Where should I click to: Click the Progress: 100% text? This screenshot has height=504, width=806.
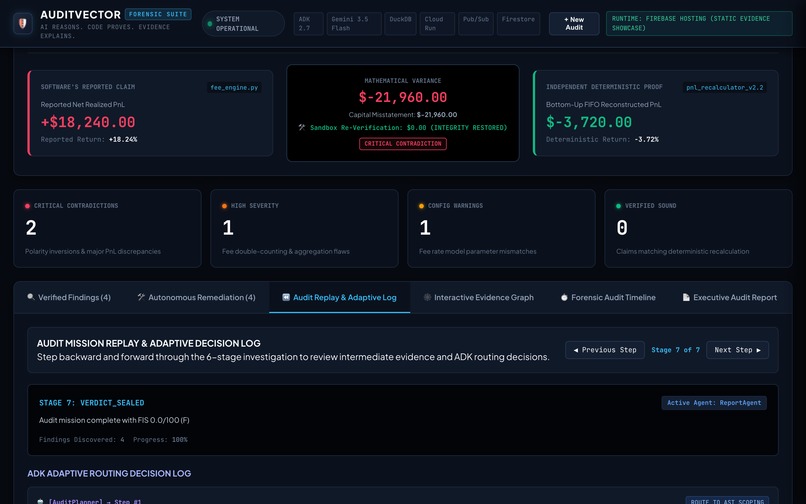(160, 440)
